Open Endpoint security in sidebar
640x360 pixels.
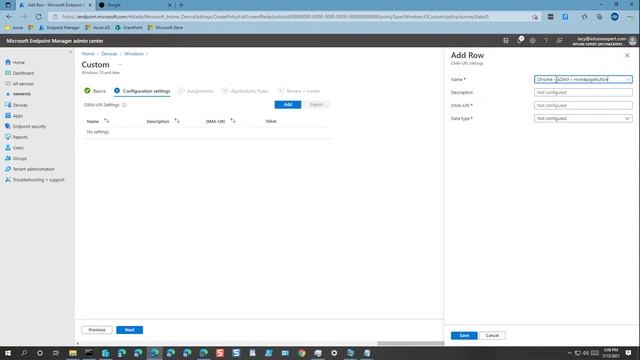pos(25,127)
